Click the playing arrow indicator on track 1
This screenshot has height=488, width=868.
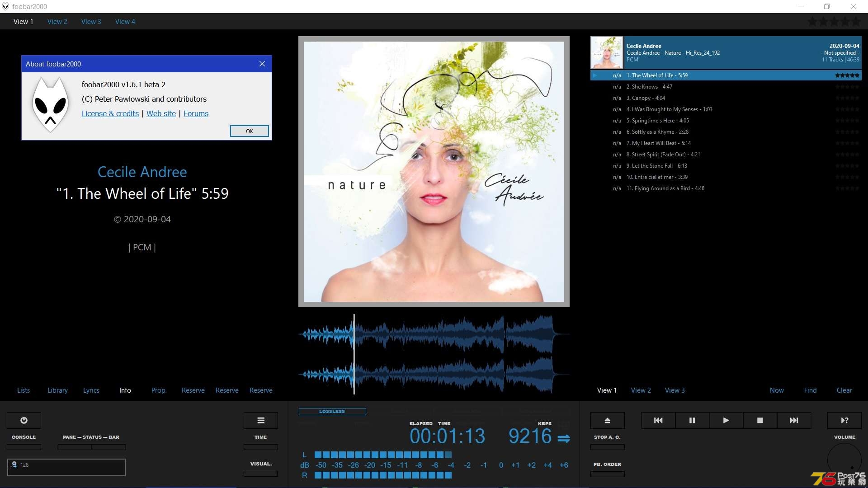[x=595, y=75]
